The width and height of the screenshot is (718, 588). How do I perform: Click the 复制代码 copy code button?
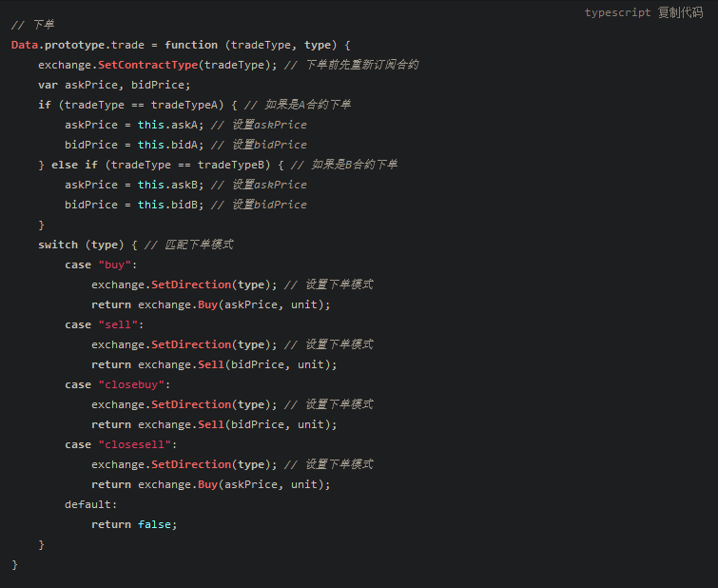click(685, 12)
